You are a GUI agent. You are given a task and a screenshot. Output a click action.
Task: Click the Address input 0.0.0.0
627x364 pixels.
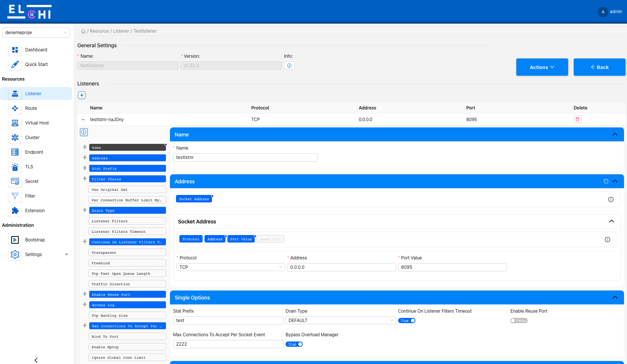[341, 267]
